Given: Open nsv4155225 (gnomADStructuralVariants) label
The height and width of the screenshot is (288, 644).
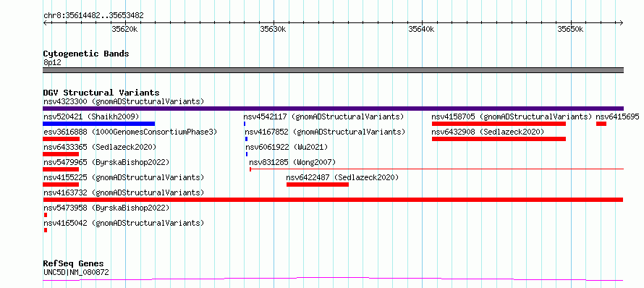Looking at the screenshot, I should tap(124, 177).
